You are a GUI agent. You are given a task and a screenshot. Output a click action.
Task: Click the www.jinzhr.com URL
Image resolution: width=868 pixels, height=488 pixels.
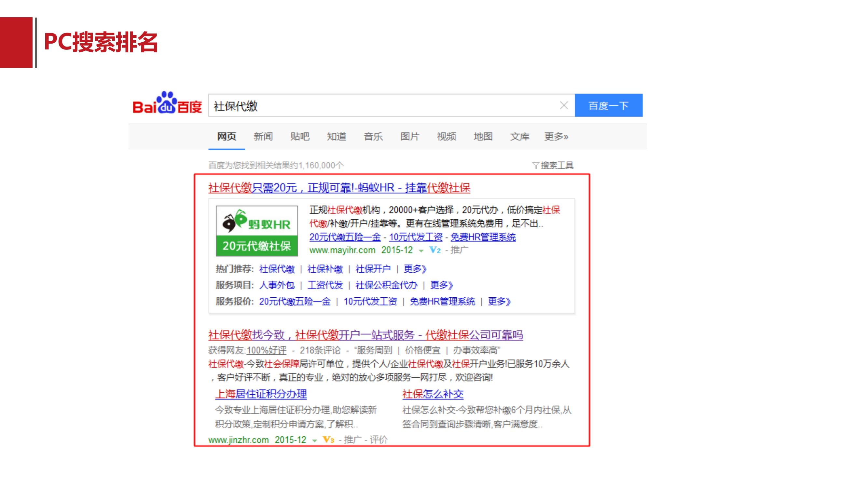tap(239, 440)
